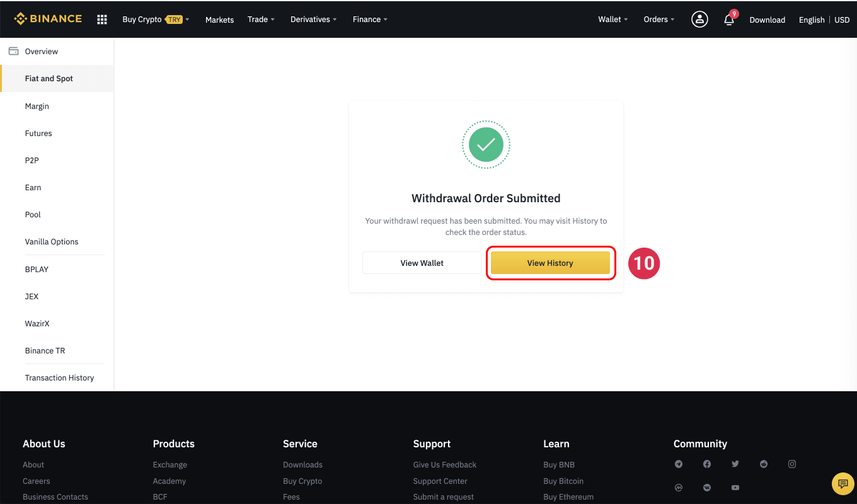The height and width of the screenshot is (504, 857).
Task: Open the Download link in header
Action: [x=767, y=20]
